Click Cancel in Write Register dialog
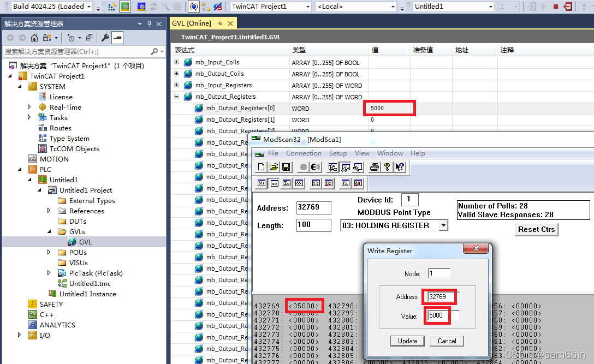 pos(447,341)
